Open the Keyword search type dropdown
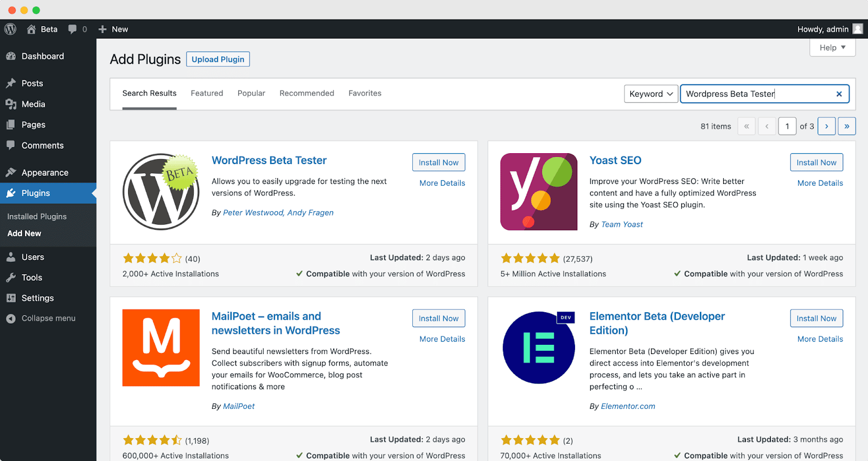The height and width of the screenshot is (461, 868). point(651,94)
